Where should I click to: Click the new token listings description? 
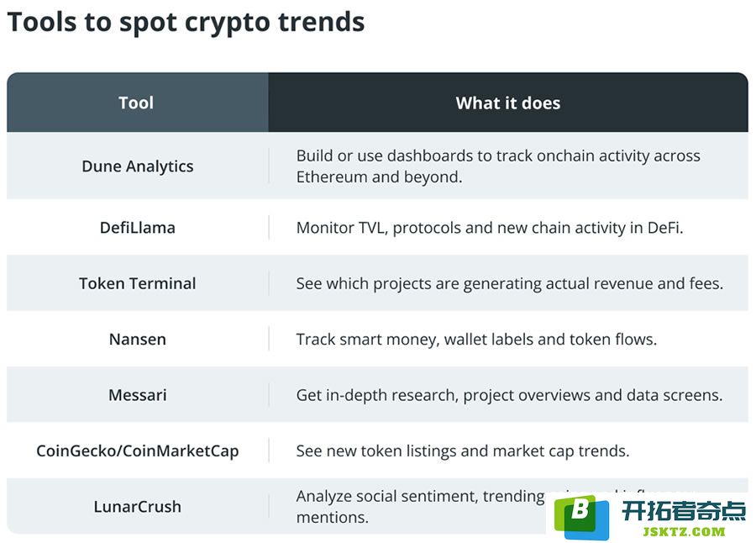[x=463, y=451]
